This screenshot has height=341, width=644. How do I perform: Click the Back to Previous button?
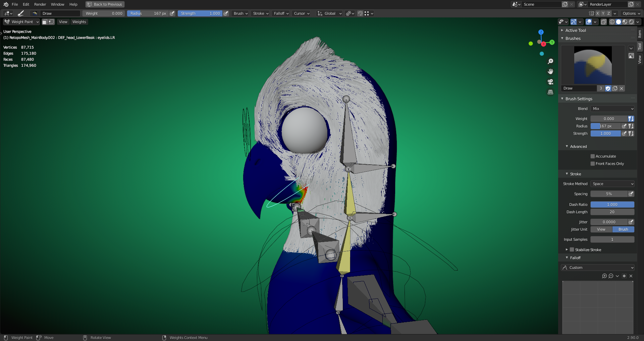105,4
